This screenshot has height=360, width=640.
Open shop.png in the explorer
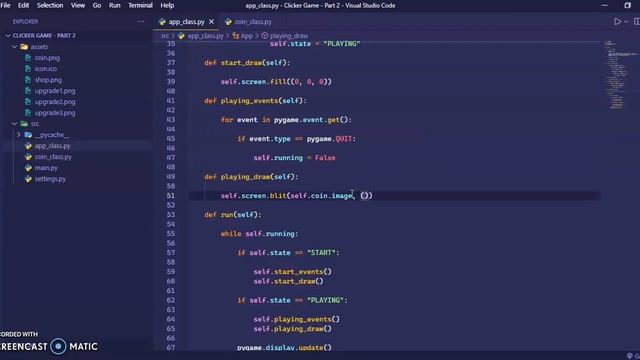pos(48,80)
